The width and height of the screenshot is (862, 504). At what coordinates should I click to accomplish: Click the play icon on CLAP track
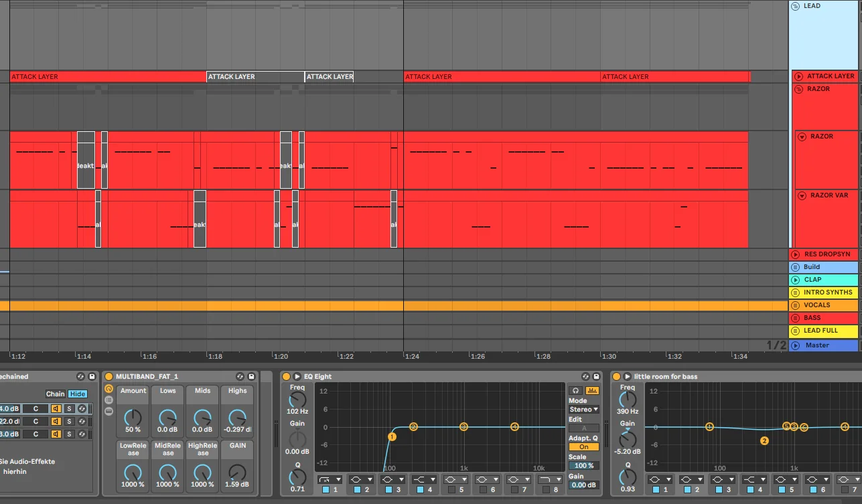pos(795,280)
